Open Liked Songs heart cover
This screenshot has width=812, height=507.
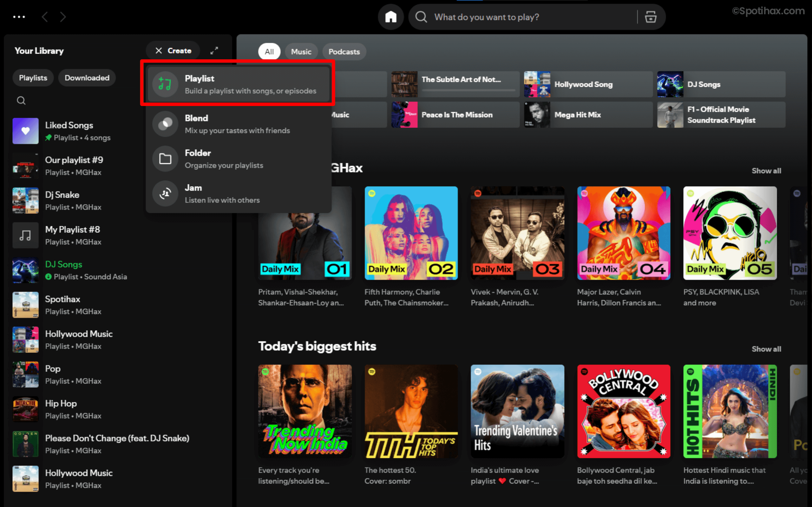[25, 131]
